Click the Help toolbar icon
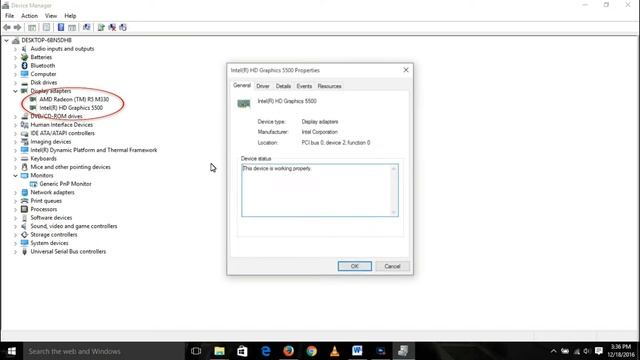Screen dimensions: 640x360 pyautogui.click(x=61, y=27)
